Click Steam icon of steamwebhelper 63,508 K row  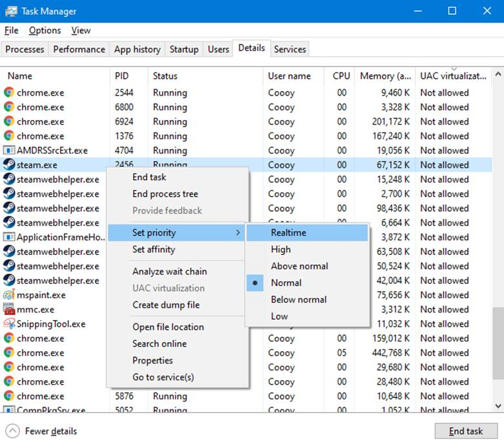click(9, 252)
